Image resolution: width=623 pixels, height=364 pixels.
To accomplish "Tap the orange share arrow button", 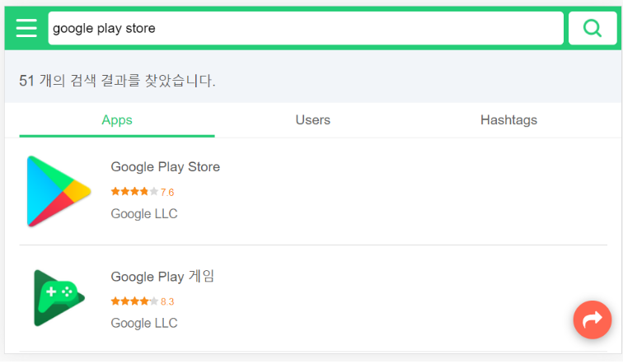I will 592,320.
